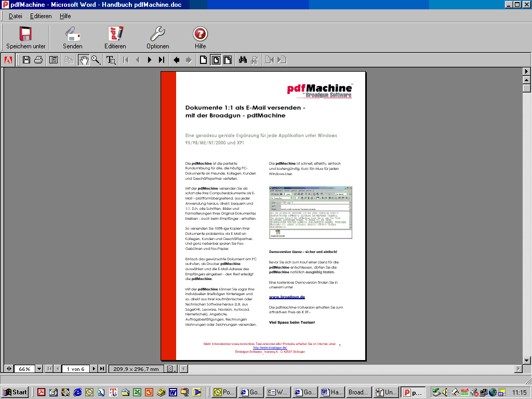This screenshot has height=399, width=532.
Task: Open the menu arrow above the vertical scrollbar
Action: [527, 71]
